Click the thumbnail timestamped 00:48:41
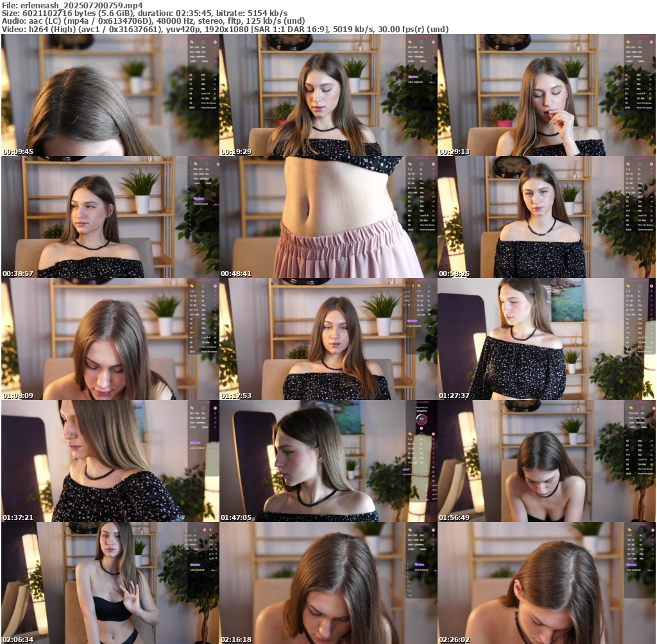Image resolution: width=657 pixels, height=644 pixels. pos(328,217)
